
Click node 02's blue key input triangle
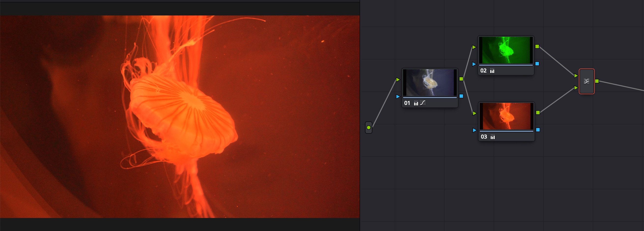tap(474, 64)
